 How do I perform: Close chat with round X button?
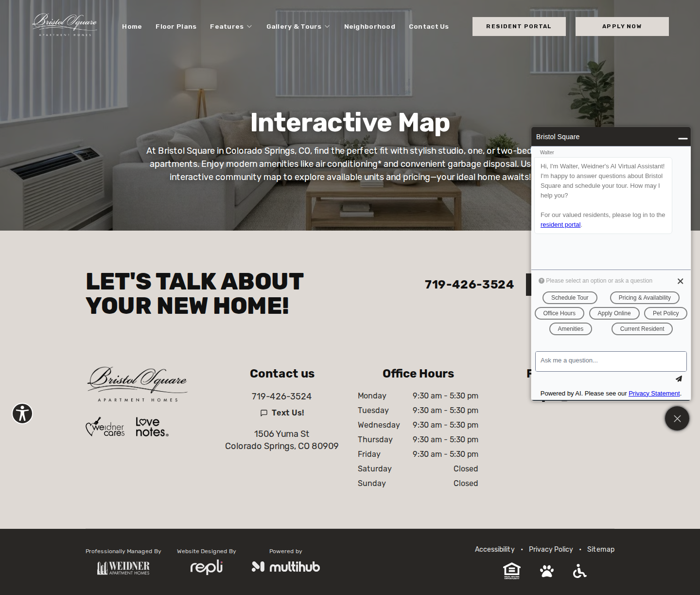coord(677,418)
